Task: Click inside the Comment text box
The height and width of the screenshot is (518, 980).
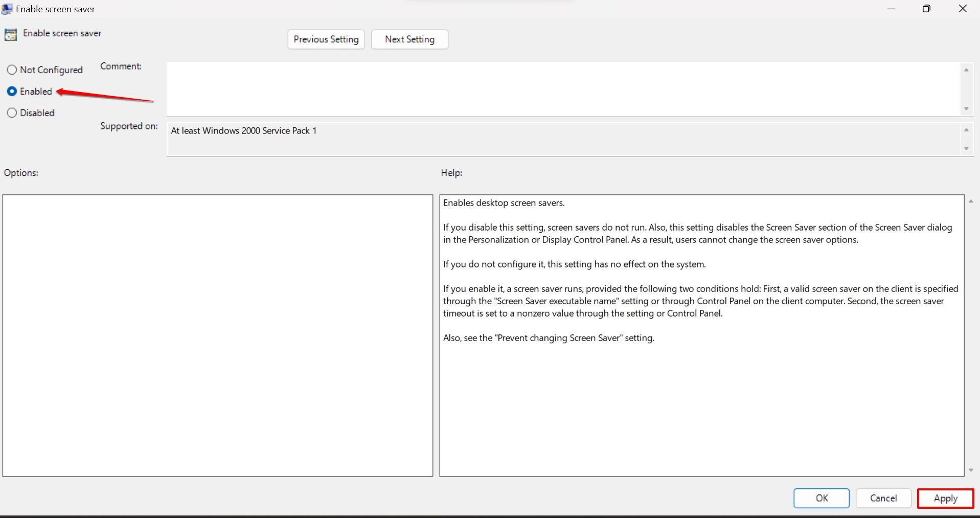Action: point(563,89)
